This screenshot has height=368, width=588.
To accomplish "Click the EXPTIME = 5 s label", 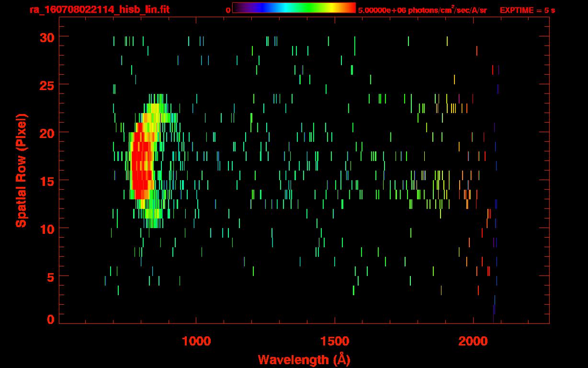I will click(x=527, y=10).
